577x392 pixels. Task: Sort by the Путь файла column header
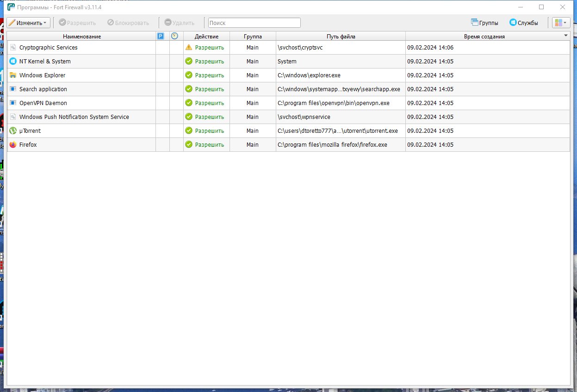341,36
